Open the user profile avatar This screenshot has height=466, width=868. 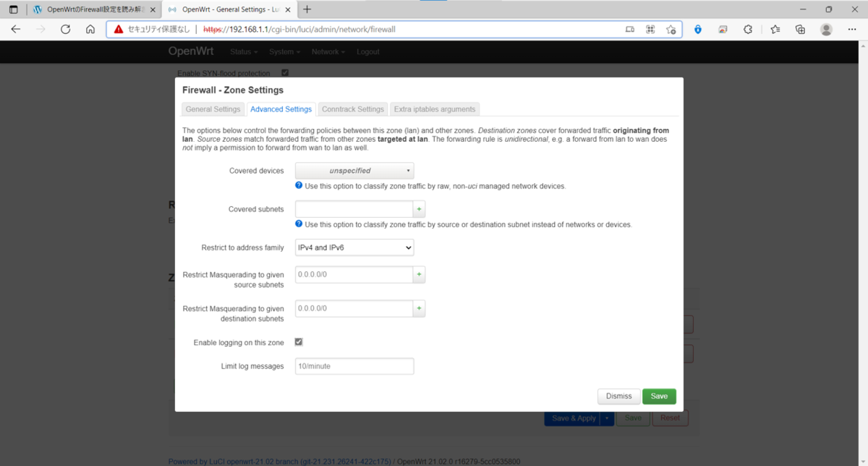coord(826,30)
